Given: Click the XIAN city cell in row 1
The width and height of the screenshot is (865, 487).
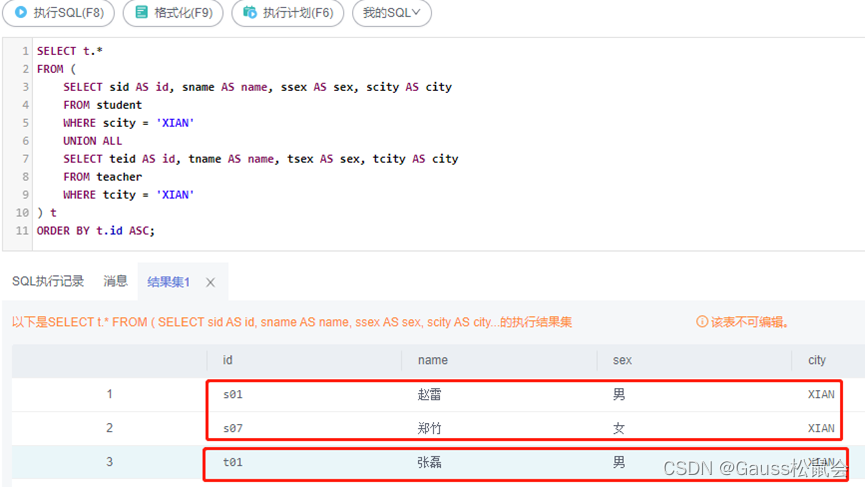Looking at the screenshot, I should [x=821, y=394].
